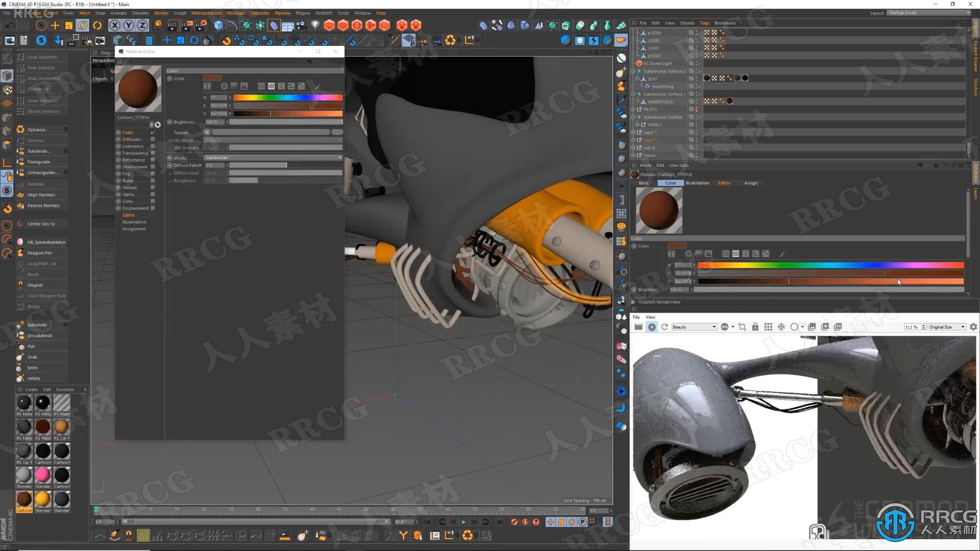Click the Undo arrow in the top toolbar
The image size is (980, 551).
[10, 25]
